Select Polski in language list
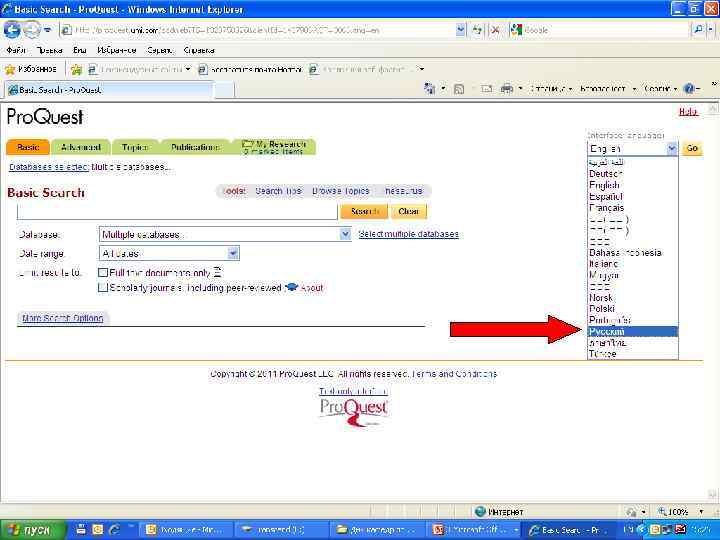This screenshot has height=540, width=720. [x=633, y=309]
